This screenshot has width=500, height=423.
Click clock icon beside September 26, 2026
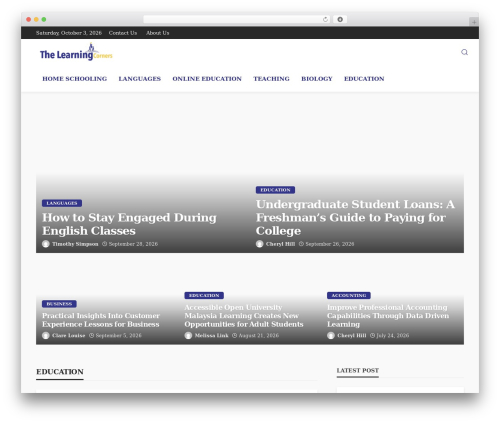tap(301, 244)
